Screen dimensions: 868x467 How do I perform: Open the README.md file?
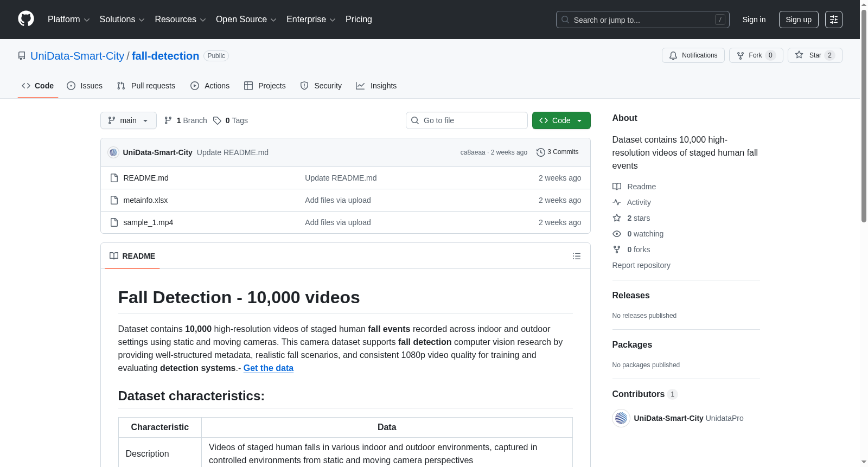click(x=146, y=178)
